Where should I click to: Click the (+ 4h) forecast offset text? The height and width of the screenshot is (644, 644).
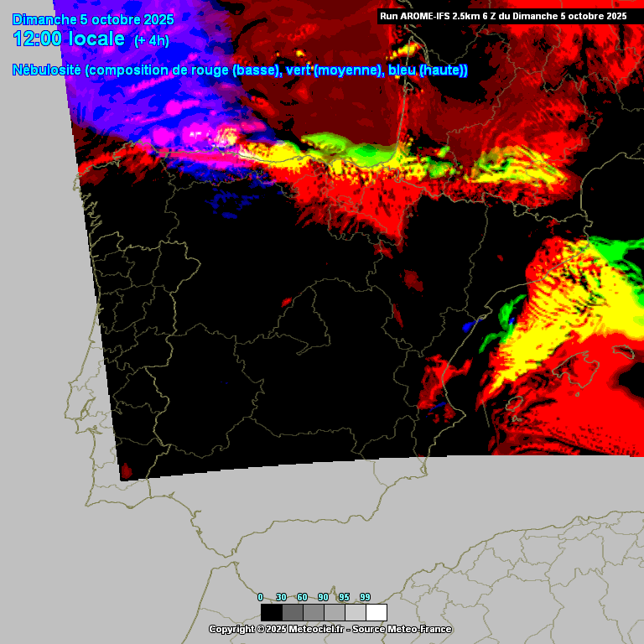coord(152,41)
